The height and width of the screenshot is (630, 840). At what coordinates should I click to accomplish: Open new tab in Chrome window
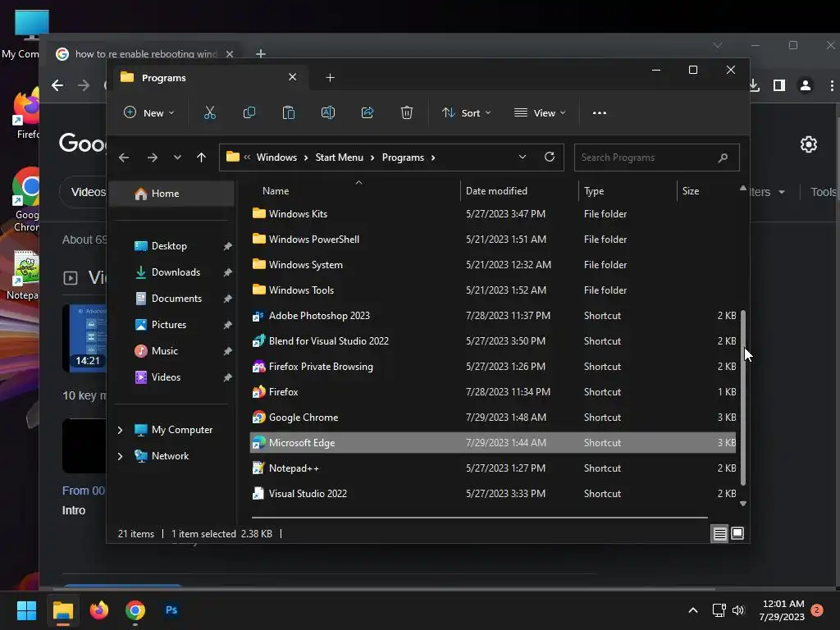tap(260, 54)
